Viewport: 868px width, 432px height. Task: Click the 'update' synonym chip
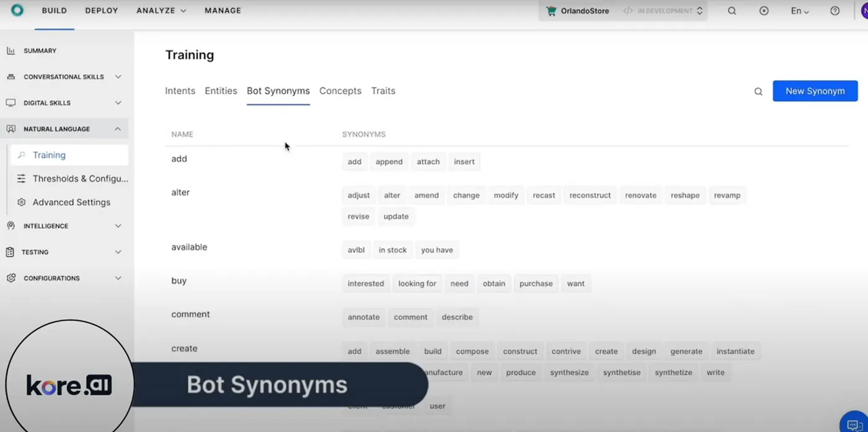[x=396, y=216]
